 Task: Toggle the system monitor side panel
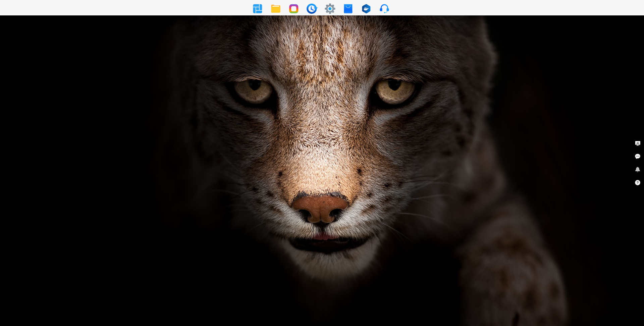tap(638, 143)
